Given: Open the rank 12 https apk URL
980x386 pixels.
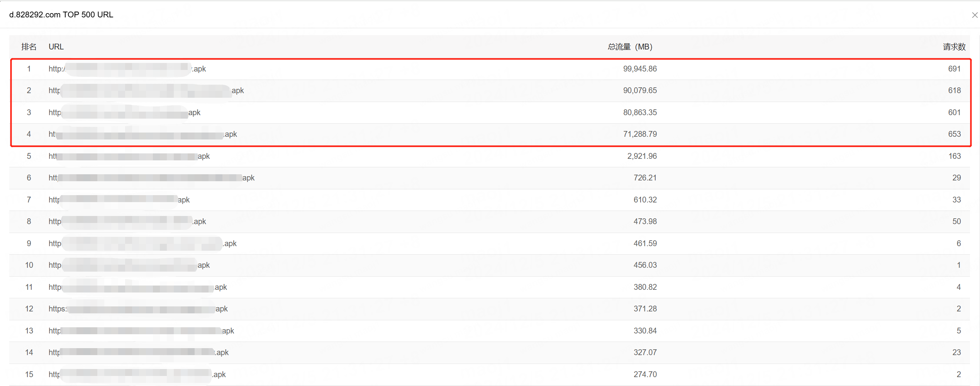Looking at the screenshot, I should coord(138,309).
